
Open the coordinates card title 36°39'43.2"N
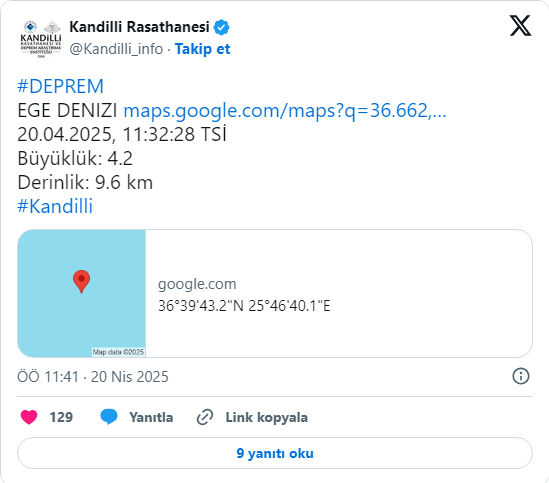pos(244,306)
